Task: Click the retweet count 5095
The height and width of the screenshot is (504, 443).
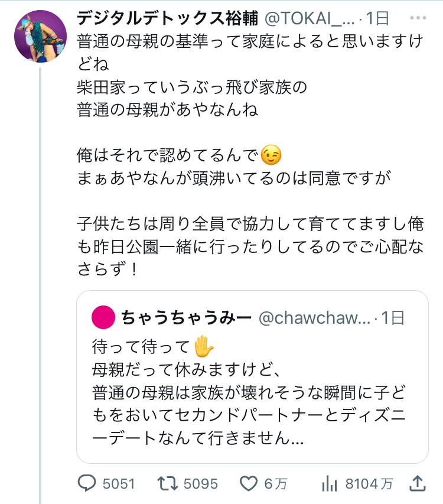Action: point(202,484)
